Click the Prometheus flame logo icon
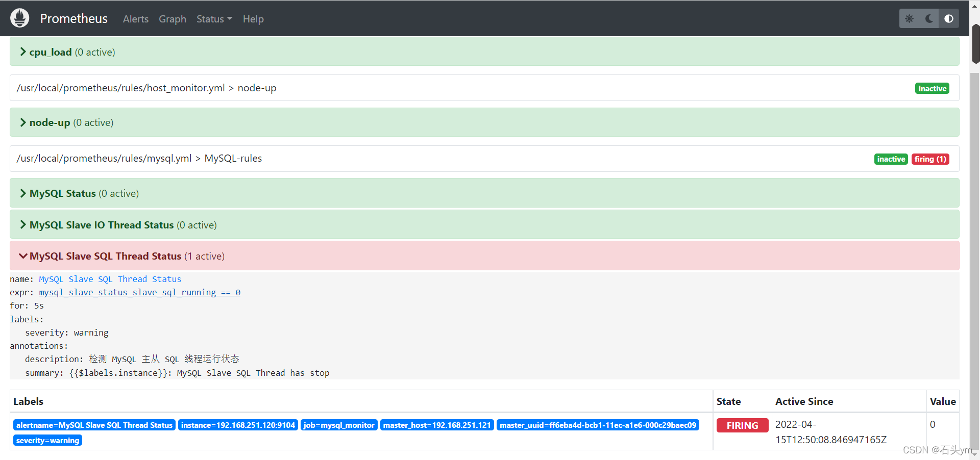The height and width of the screenshot is (460, 980). click(x=20, y=18)
